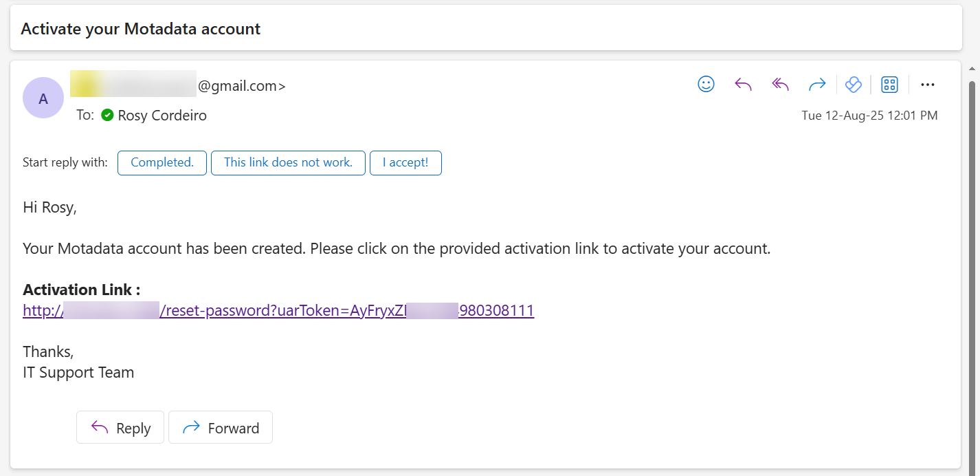980x476 pixels.
Task: Open the Copilot icon in the message toolbar
Action: tap(853, 84)
